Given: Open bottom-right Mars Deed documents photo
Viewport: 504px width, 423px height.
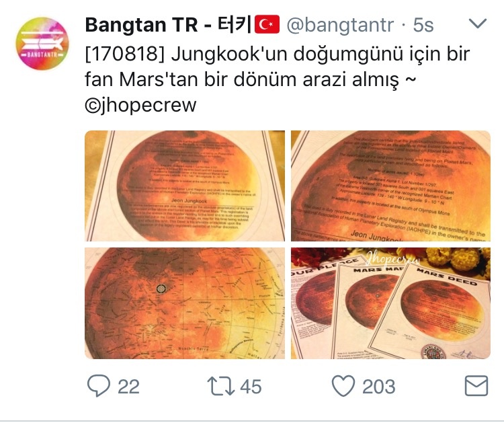Looking at the screenshot, I should pos(391,303).
